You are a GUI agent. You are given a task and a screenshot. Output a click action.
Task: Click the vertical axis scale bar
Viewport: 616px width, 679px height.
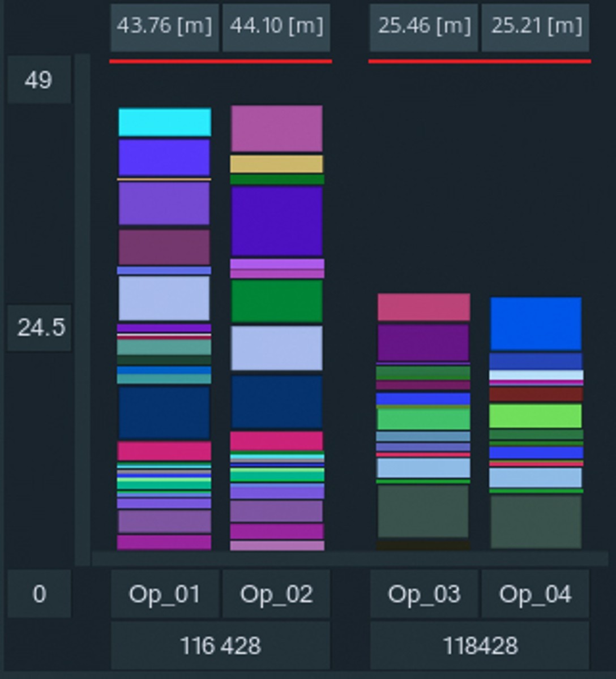click(83, 310)
